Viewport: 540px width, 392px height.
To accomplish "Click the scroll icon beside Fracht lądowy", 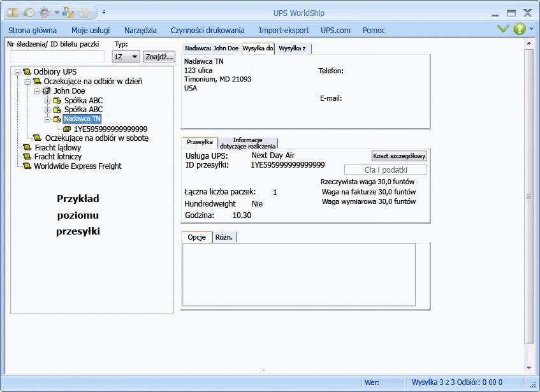I will tap(27, 147).
